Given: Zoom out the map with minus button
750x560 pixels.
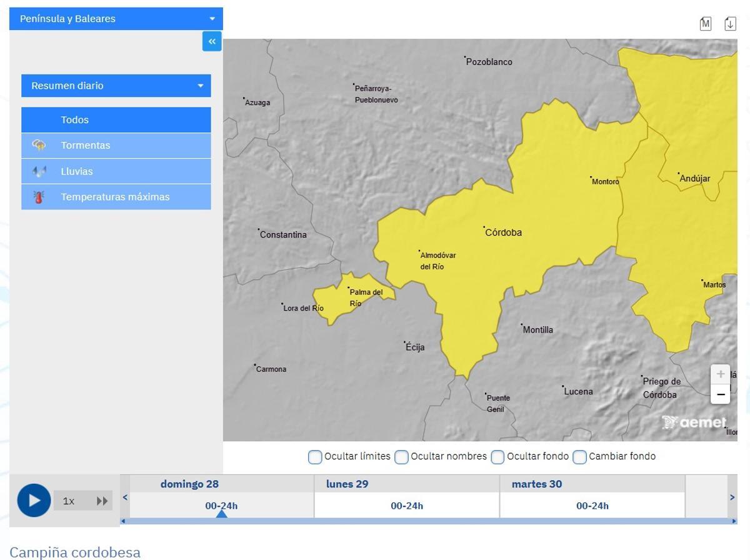Looking at the screenshot, I should click(721, 394).
